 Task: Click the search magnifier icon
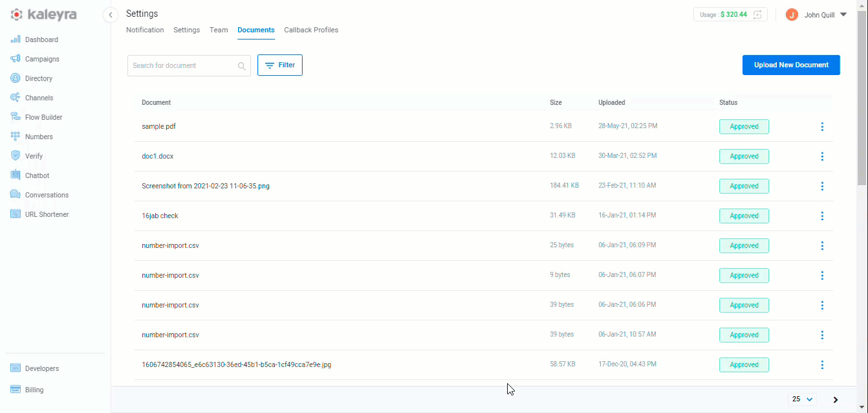(x=242, y=66)
